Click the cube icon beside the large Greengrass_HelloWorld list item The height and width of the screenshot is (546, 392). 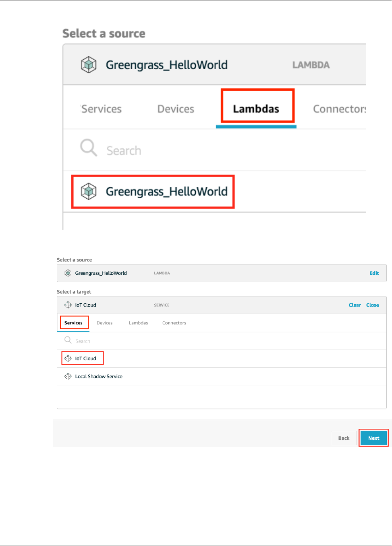(89, 191)
